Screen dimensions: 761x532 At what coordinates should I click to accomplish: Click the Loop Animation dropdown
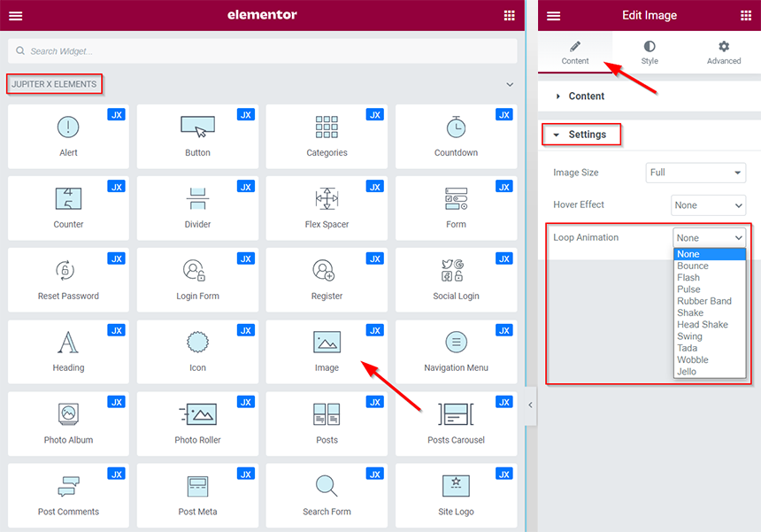[709, 238]
